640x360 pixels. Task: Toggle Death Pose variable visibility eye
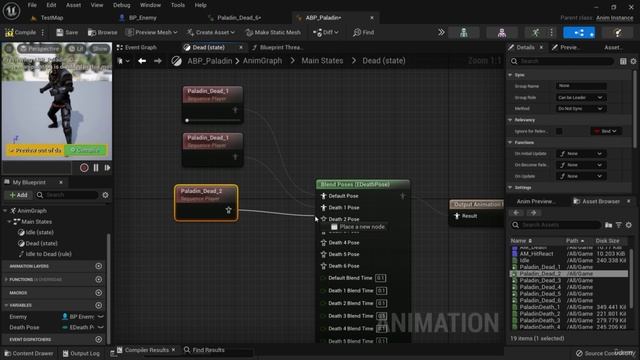tap(100, 327)
